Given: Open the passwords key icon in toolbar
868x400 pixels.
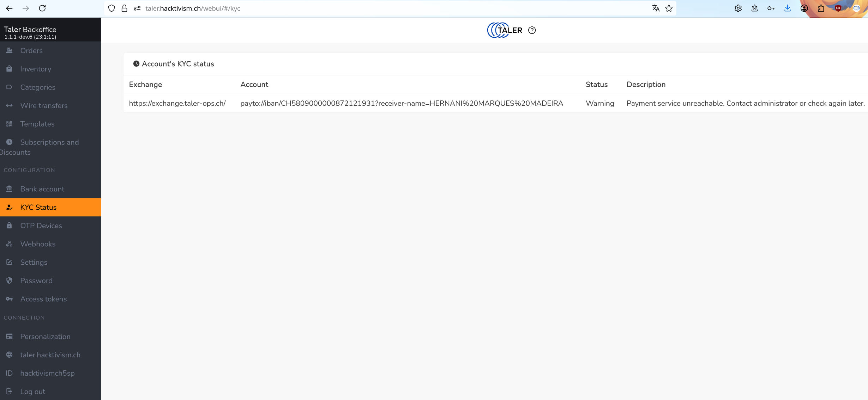Looking at the screenshot, I should coord(771,8).
